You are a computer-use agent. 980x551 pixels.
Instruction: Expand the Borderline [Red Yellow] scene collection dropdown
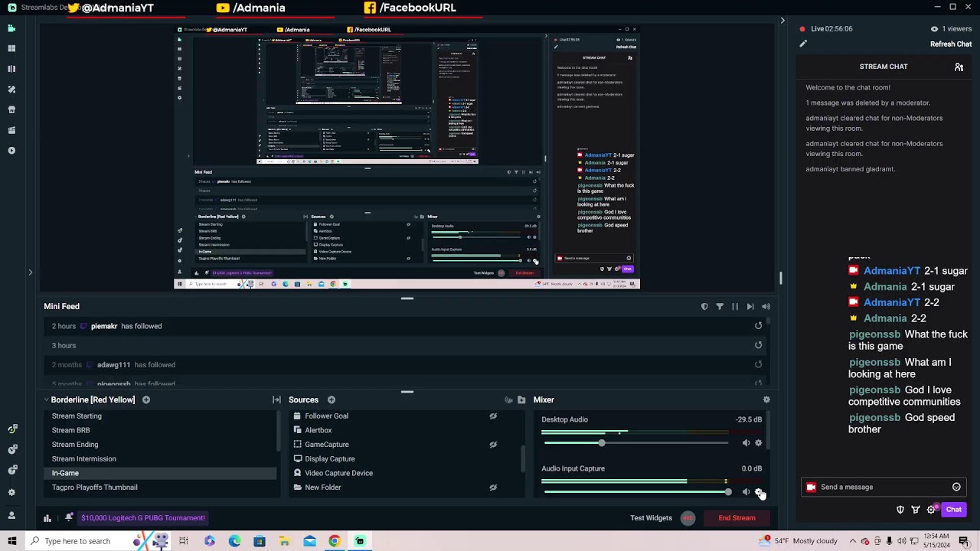click(46, 399)
